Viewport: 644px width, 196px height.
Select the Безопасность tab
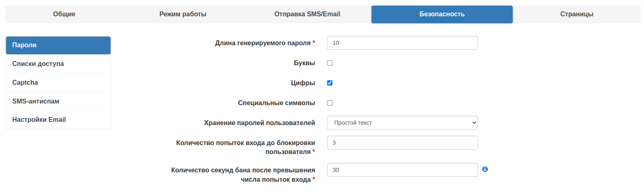442,14
